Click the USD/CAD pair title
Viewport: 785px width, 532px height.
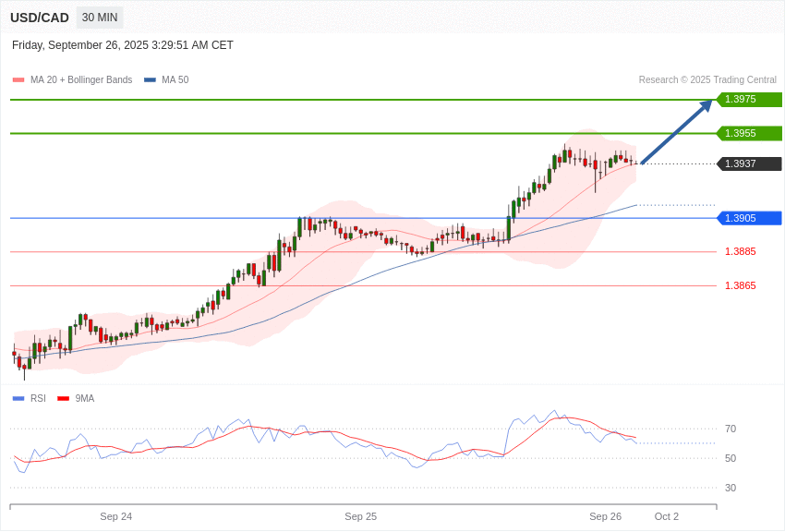click(40, 18)
